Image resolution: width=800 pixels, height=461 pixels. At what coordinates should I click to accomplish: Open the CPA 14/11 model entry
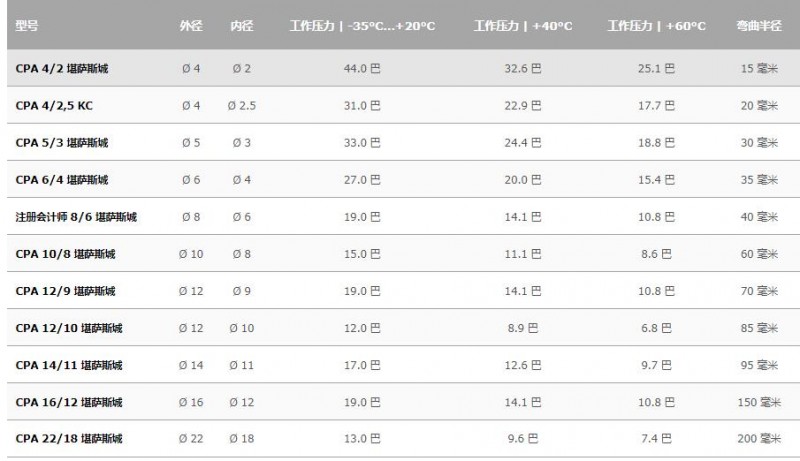click(69, 365)
